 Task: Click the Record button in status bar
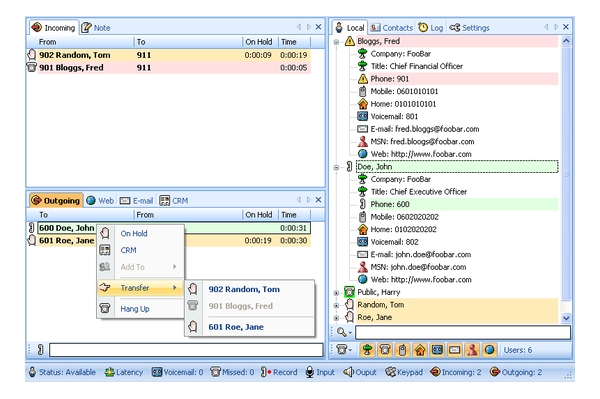(x=279, y=372)
